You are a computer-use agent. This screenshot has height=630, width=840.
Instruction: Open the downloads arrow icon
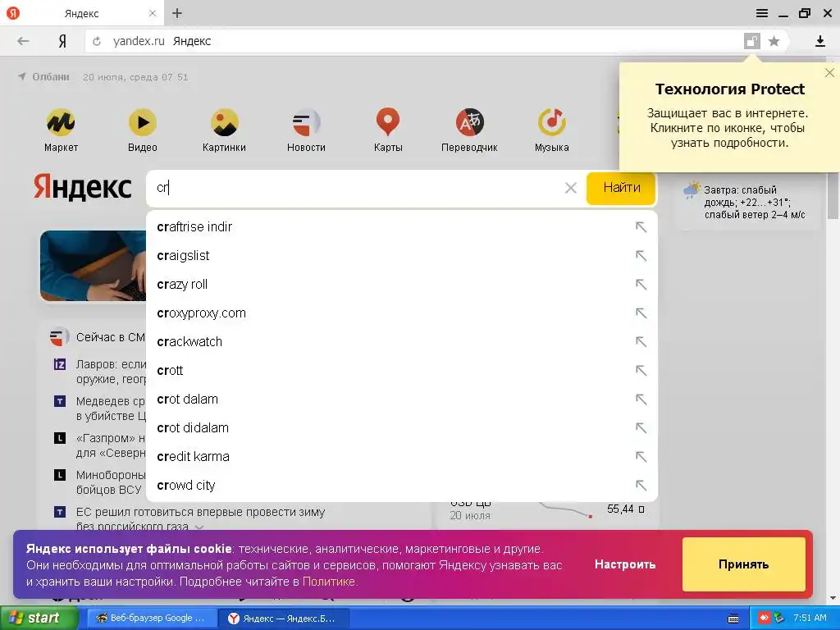click(819, 41)
